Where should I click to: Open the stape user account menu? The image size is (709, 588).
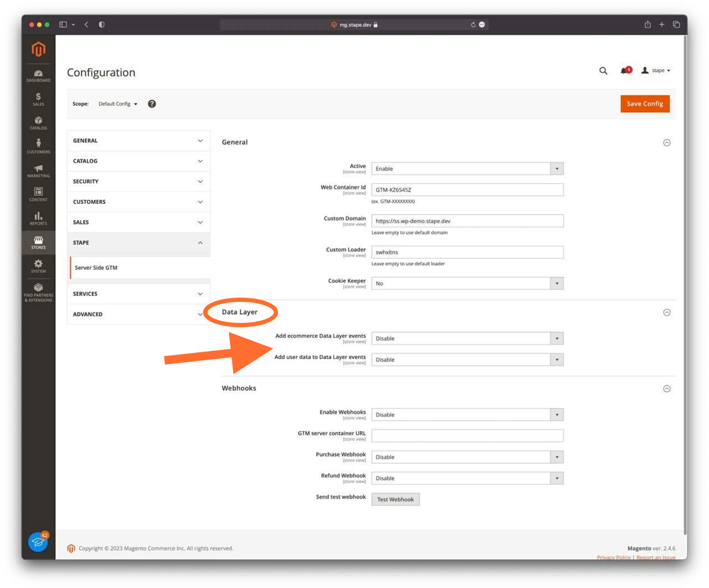click(656, 70)
